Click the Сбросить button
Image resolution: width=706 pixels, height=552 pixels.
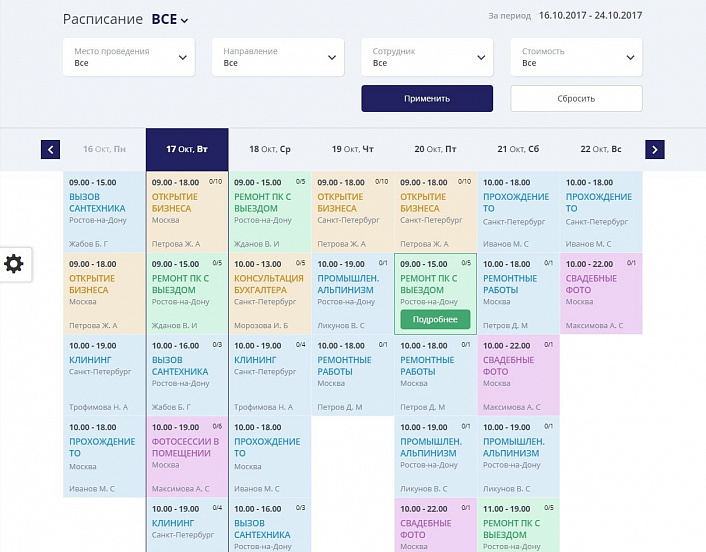point(576,99)
